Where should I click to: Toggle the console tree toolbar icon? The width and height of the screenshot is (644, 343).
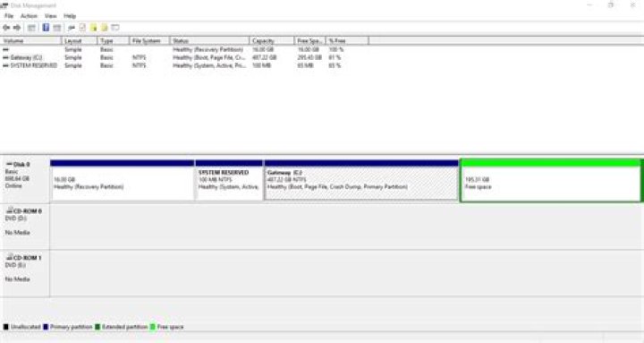coord(31,28)
